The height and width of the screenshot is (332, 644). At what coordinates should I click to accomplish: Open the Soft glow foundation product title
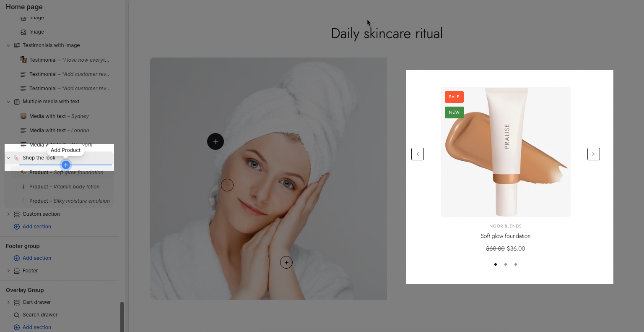click(x=506, y=236)
